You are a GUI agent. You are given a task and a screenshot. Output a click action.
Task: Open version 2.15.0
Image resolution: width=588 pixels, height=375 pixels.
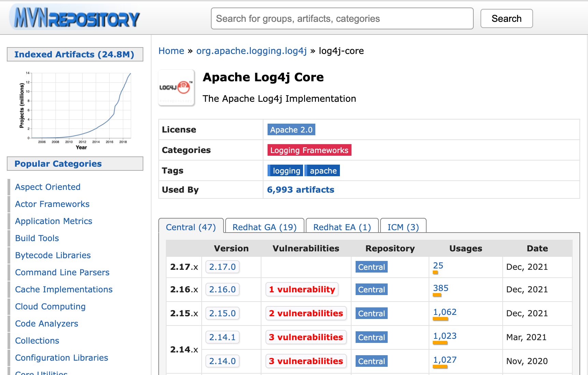(x=222, y=314)
